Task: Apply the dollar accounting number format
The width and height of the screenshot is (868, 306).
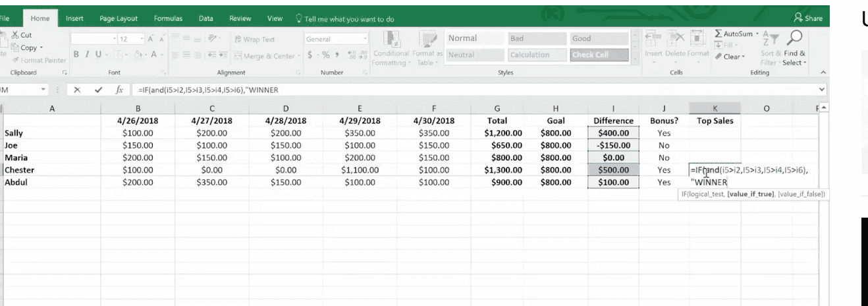Action: click(310, 56)
